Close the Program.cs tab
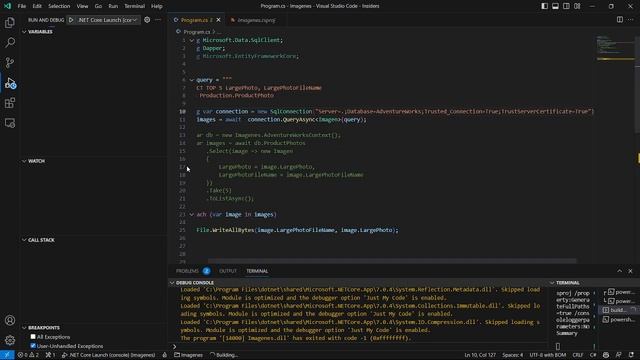 (218, 20)
